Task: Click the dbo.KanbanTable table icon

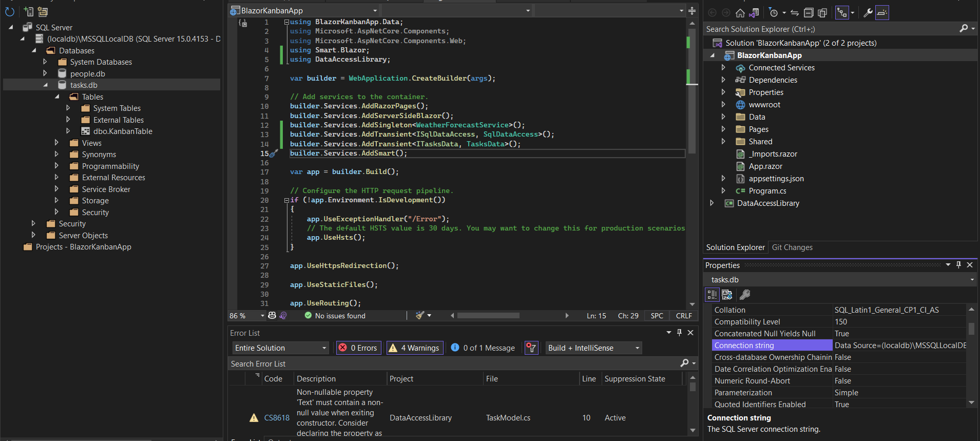Action: [x=86, y=131]
